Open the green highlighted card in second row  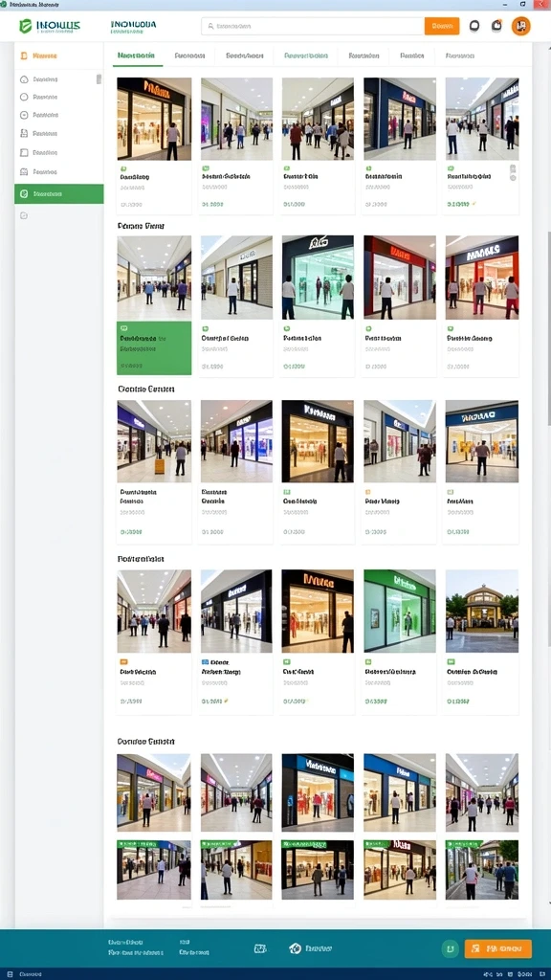pyautogui.click(x=154, y=305)
